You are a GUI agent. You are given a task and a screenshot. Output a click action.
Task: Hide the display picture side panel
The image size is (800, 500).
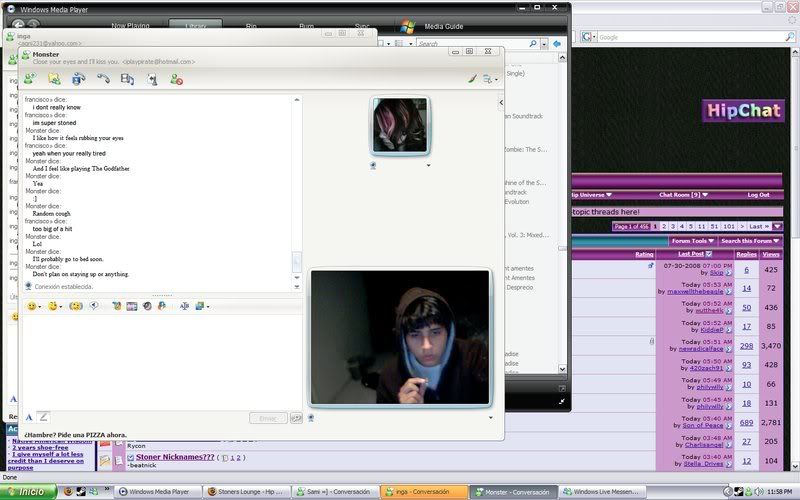(501, 103)
